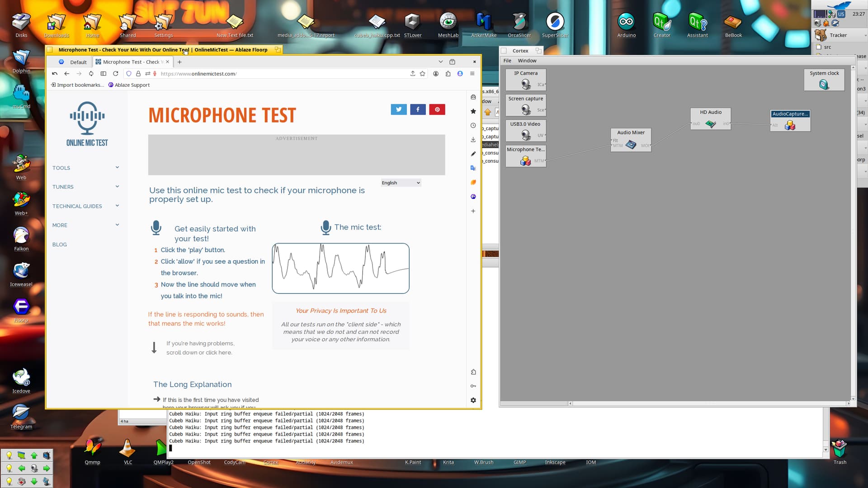
Task: Open the extensions puzzle icon in toolbar
Action: (448, 74)
